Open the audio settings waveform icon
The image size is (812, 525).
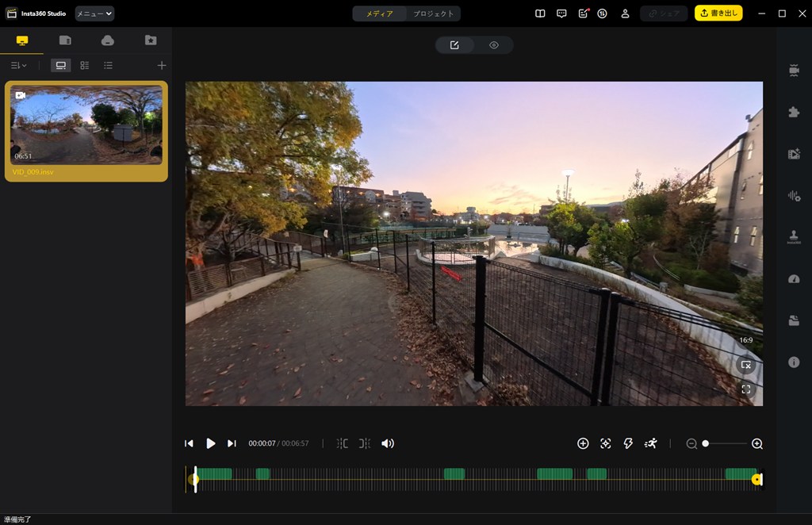point(794,195)
